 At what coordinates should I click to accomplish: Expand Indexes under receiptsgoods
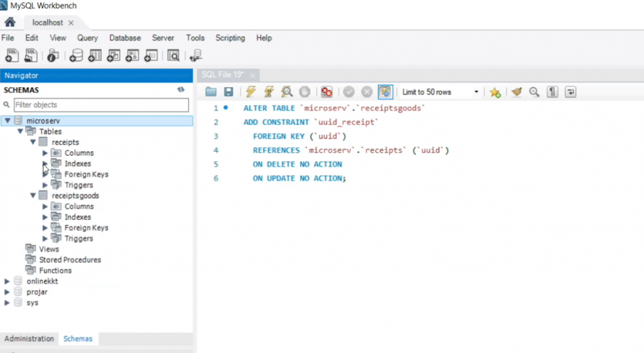pyautogui.click(x=45, y=217)
